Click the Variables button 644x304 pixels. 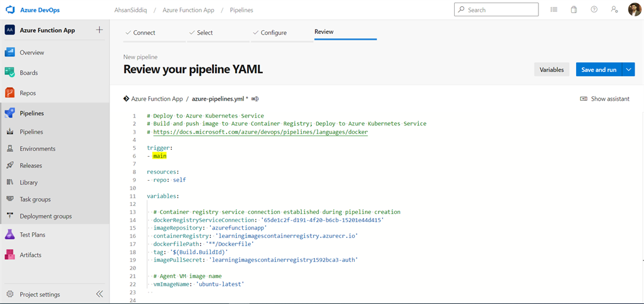552,70
